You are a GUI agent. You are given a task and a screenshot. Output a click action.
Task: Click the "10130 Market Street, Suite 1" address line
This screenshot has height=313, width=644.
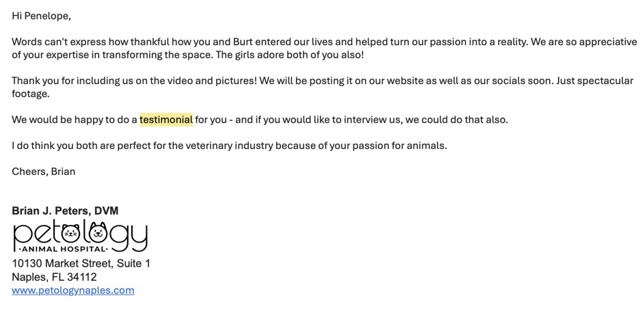coord(81,264)
